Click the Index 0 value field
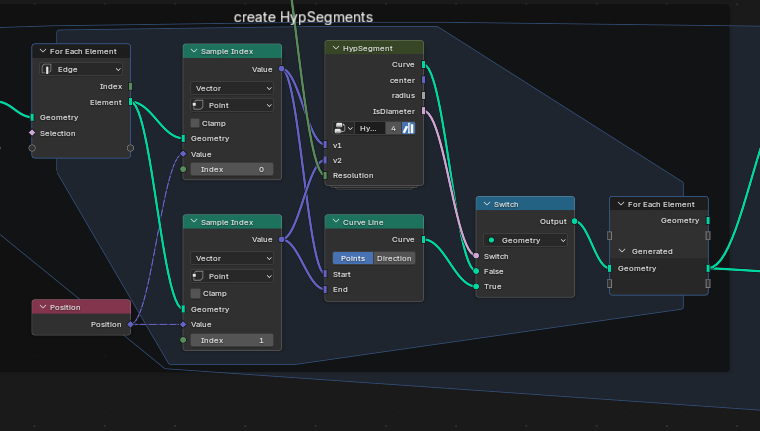 pos(232,169)
